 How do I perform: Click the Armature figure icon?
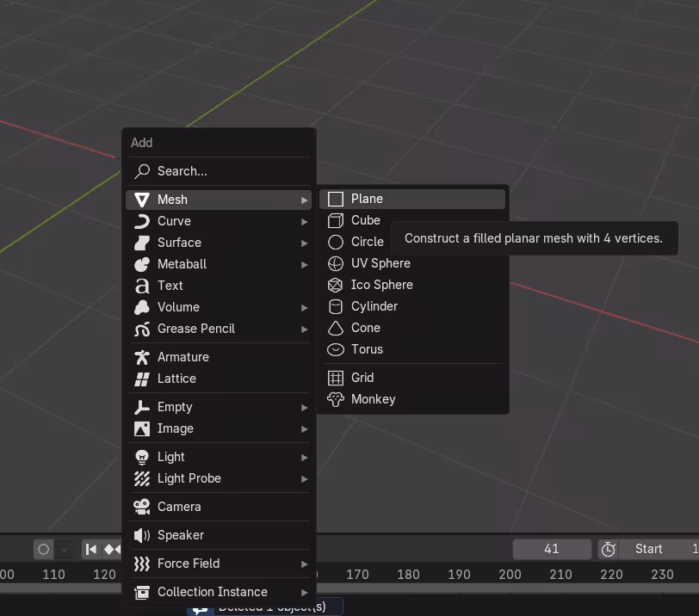tap(142, 357)
